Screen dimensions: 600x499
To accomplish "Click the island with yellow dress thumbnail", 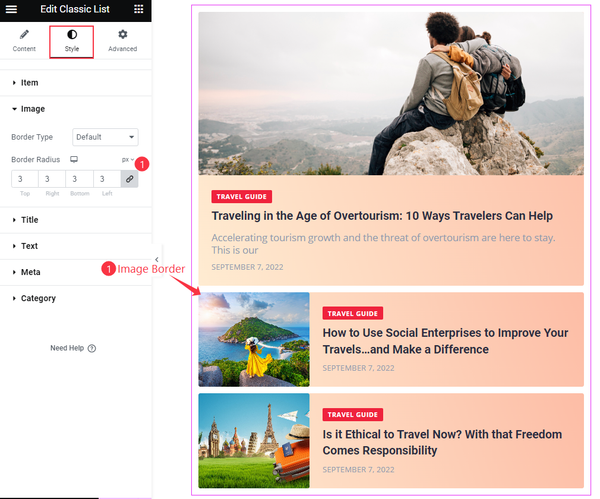I will coord(254,339).
